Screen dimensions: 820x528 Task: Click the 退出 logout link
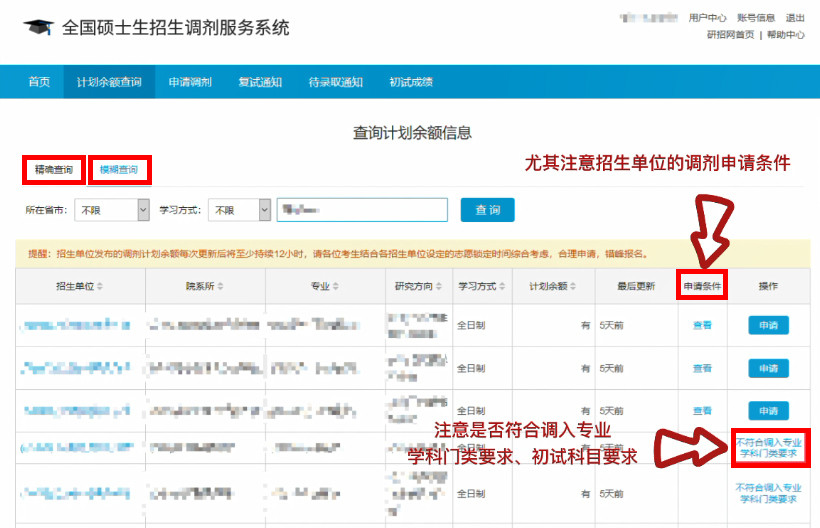[795, 18]
